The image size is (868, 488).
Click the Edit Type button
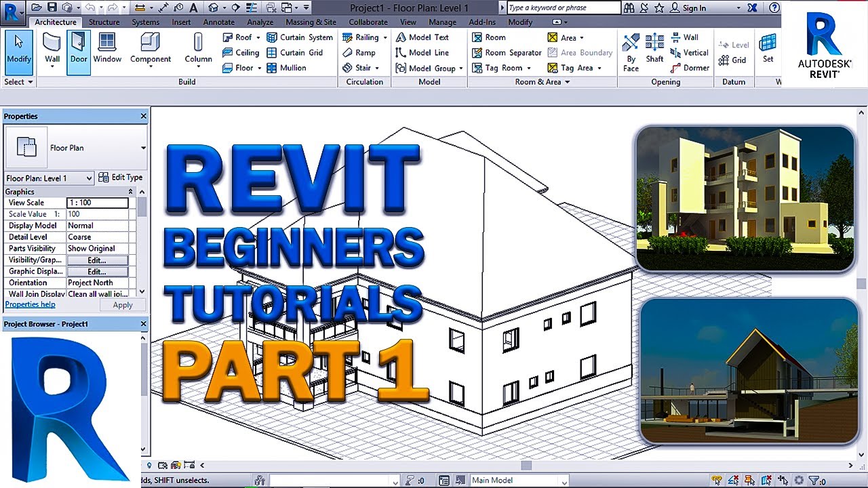click(x=121, y=178)
